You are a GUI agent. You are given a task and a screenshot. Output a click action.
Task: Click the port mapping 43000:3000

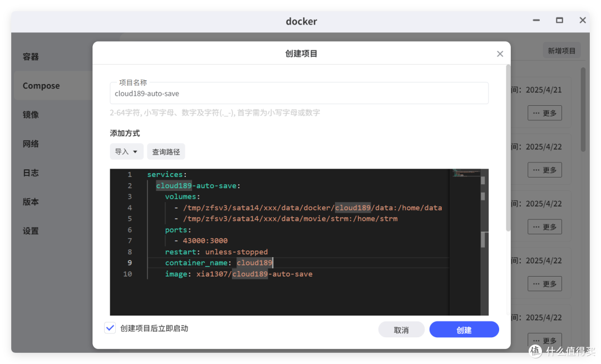click(x=205, y=240)
